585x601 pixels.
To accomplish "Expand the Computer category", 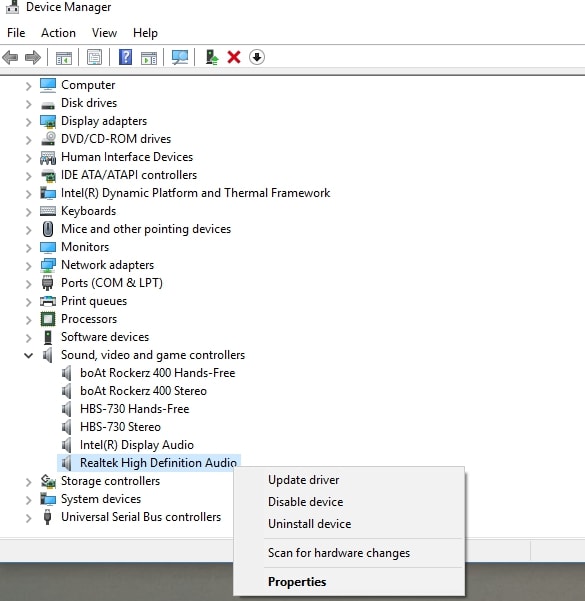I will pos(28,86).
